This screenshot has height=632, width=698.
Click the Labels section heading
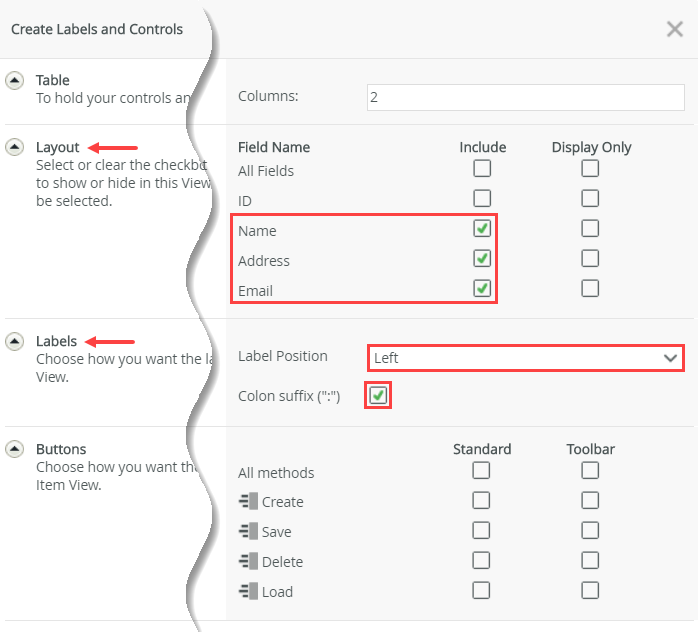click(57, 341)
